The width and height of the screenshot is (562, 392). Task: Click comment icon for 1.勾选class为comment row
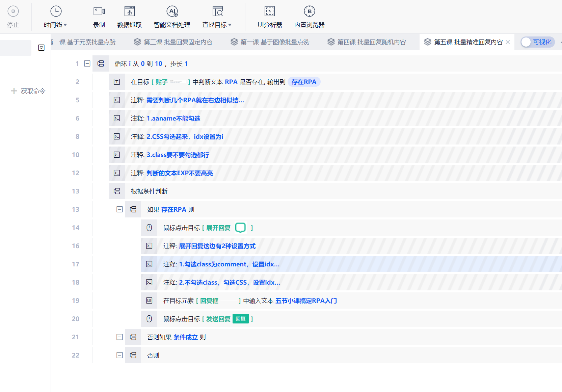pos(149,264)
